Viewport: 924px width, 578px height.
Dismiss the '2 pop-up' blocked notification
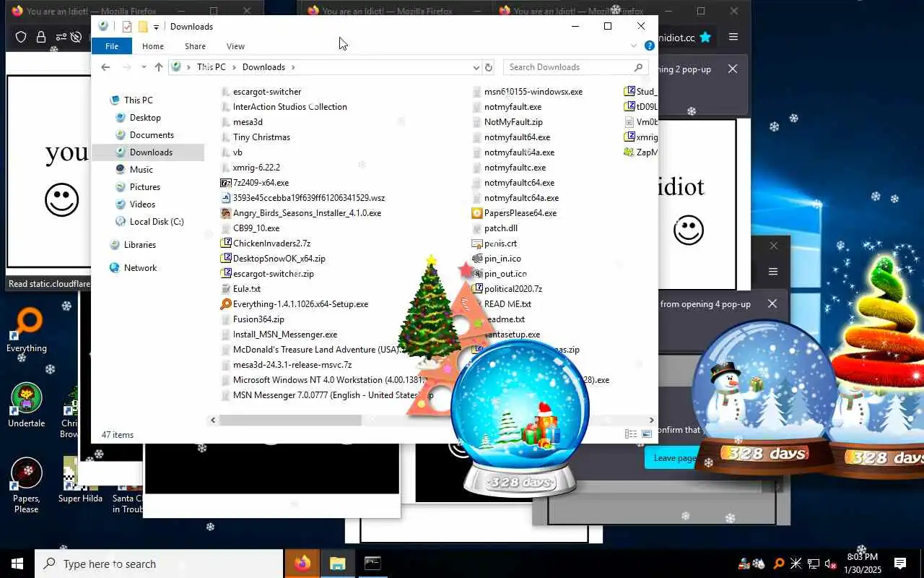coord(733,69)
